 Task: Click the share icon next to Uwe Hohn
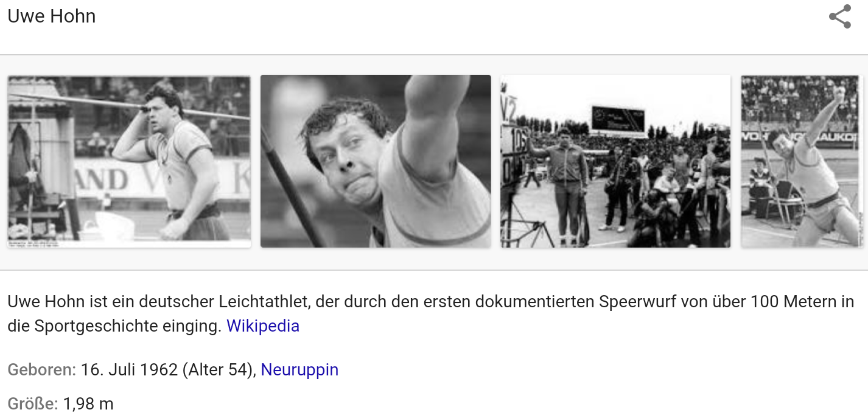coord(840,16)
